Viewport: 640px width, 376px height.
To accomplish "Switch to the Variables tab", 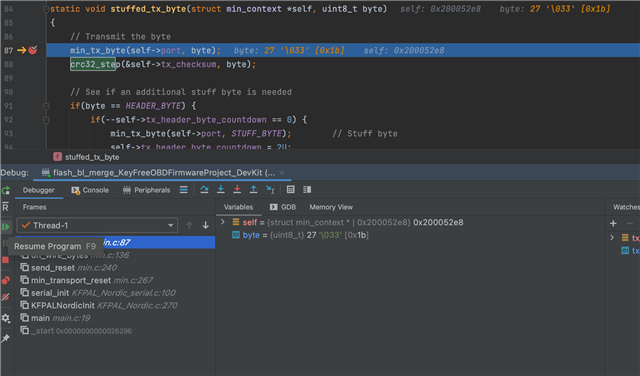I will point(238,207).
